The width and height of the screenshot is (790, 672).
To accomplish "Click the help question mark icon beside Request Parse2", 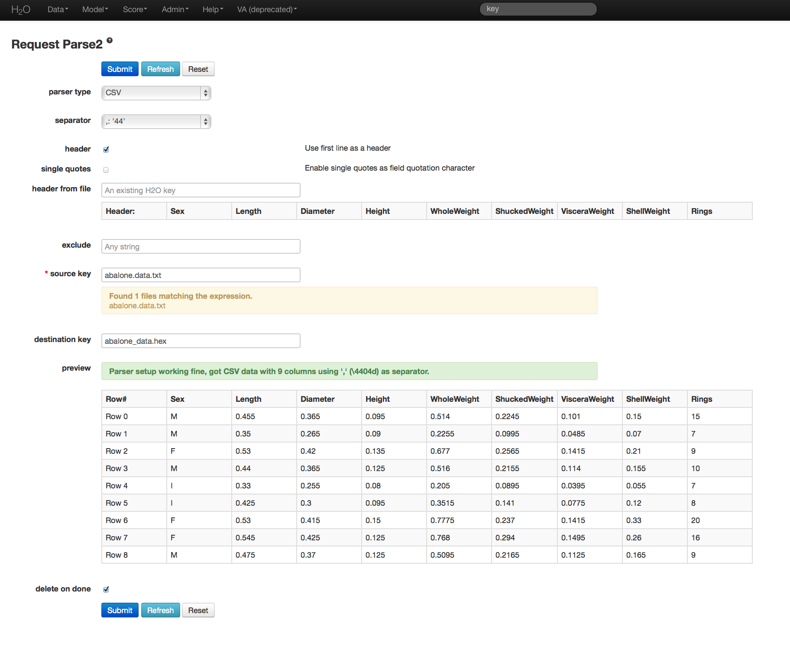I will [x=110, y=40].
